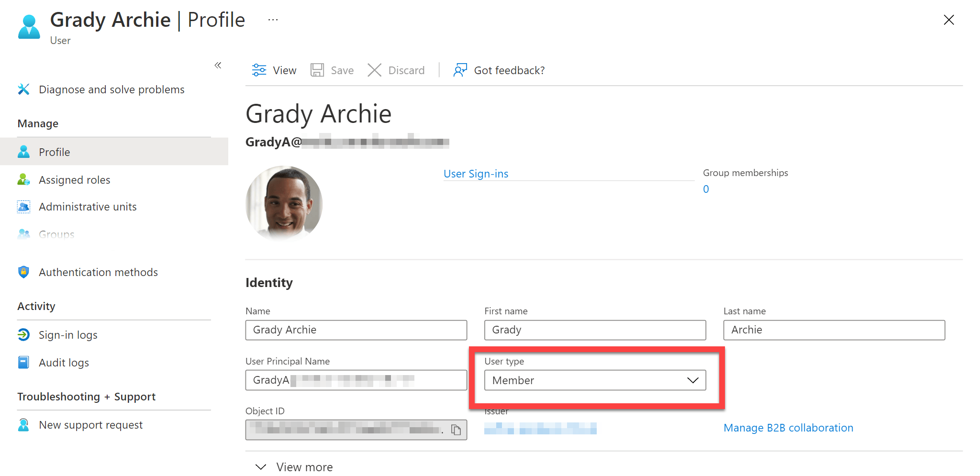Image resolution: width=980 pixels, height=476 pixels.
Task: Click the Save floppy disk icon
Action: [x=317, y=70]
